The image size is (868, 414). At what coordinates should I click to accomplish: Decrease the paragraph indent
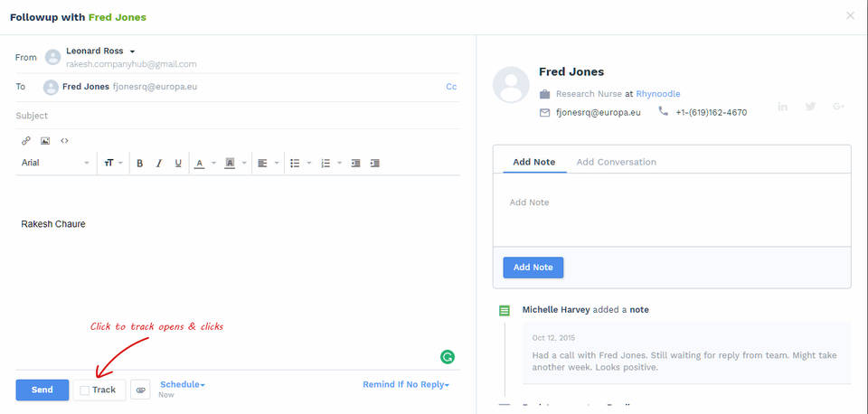[356, 164]
